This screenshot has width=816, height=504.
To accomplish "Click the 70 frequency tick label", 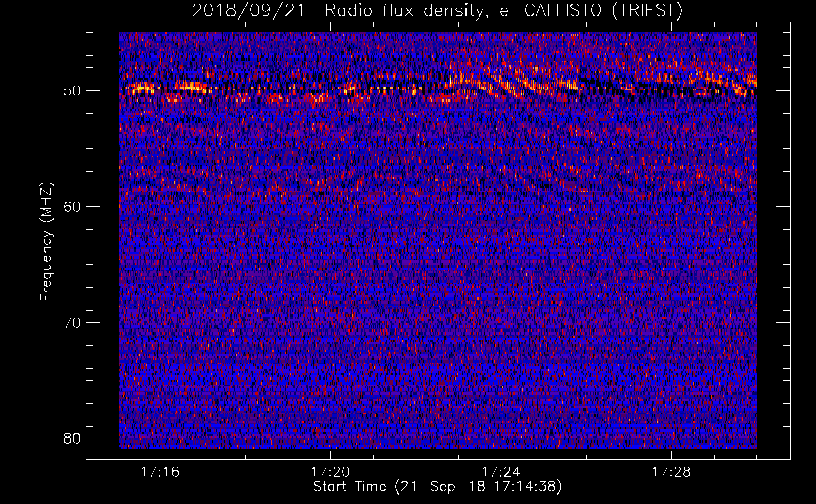I will (72, 322).
